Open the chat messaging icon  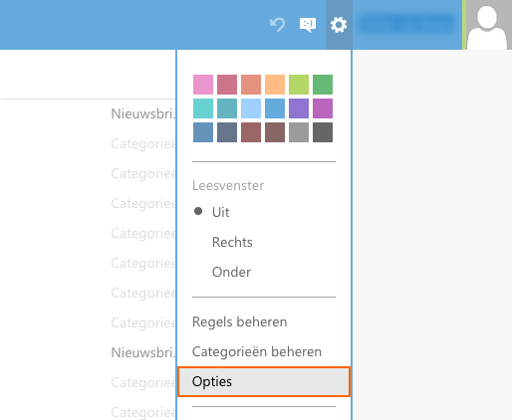point(308,25)
